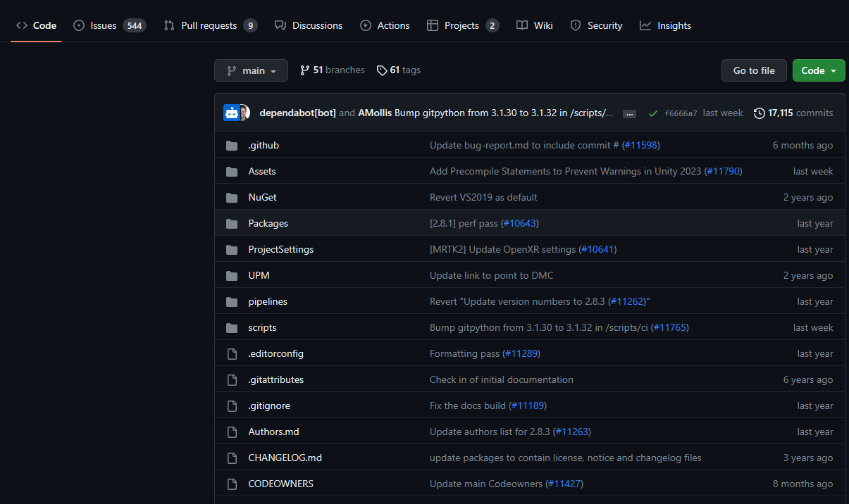This screenshot has width=849, height=504.
Task: Click the NuGet folder icon
Action: point(232,197)
